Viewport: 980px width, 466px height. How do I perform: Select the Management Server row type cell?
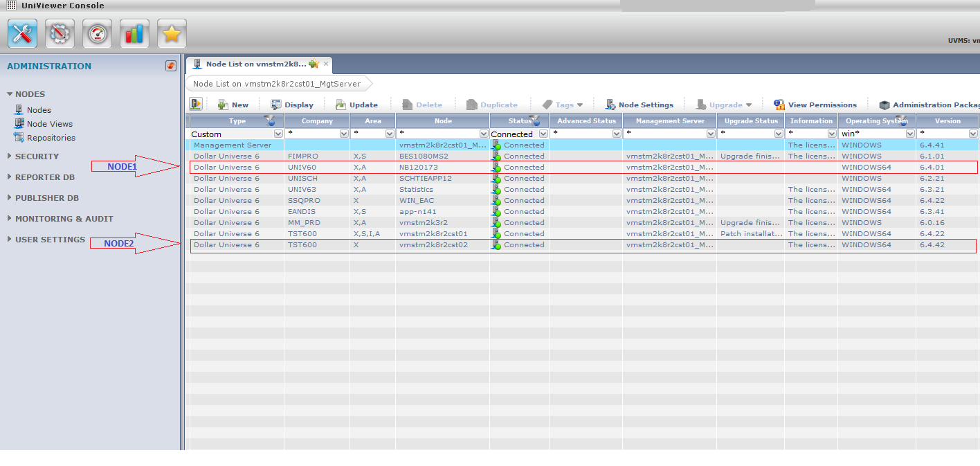[x=237, y=145]
